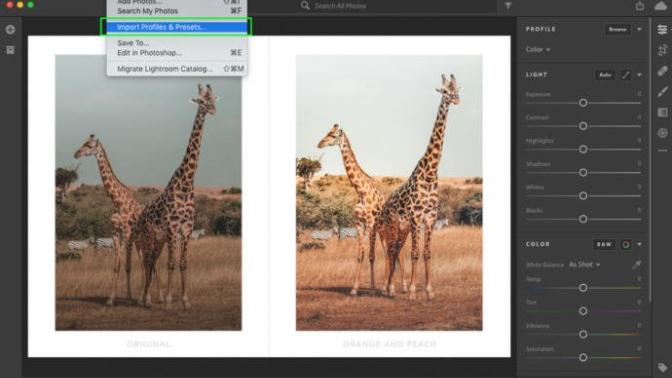The width and height of the screenshot is (672, 378).
Task: Click the Original giraffe photo
Action: pos(148,192)
